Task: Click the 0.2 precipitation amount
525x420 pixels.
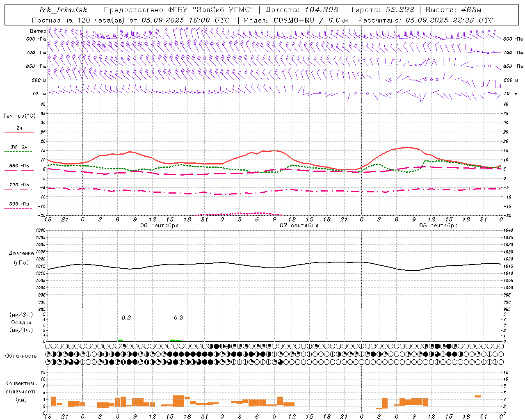Action: pos(126,318)
